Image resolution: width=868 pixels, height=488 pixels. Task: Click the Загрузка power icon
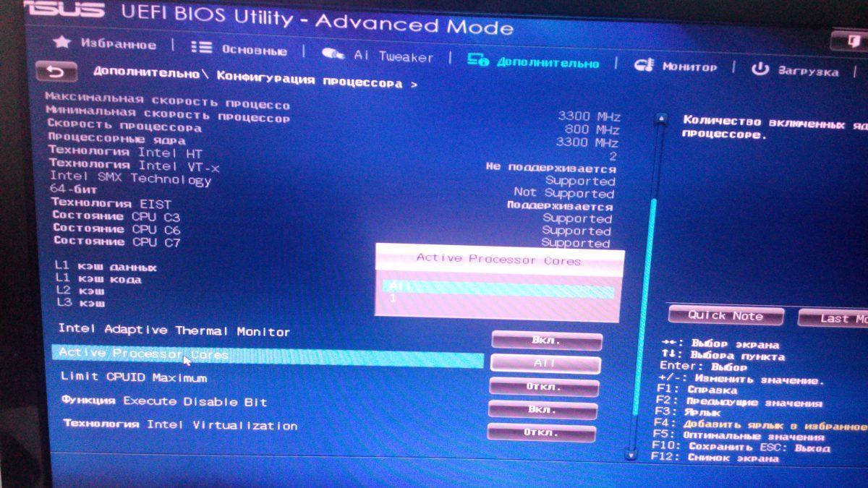(760, 69)
